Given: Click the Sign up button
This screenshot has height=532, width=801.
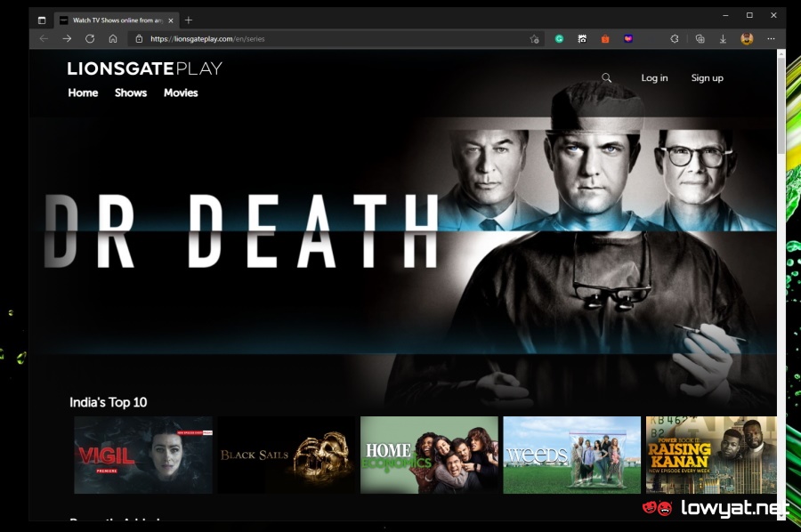Looking at the screenshot, I should 708,78.
